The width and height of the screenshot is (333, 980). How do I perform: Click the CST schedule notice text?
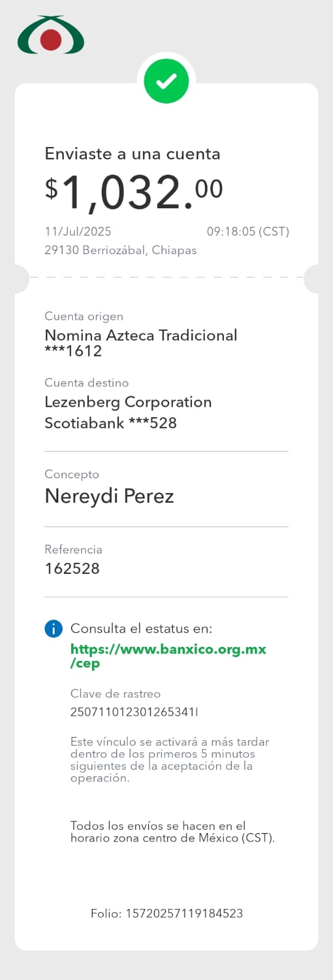172,832
